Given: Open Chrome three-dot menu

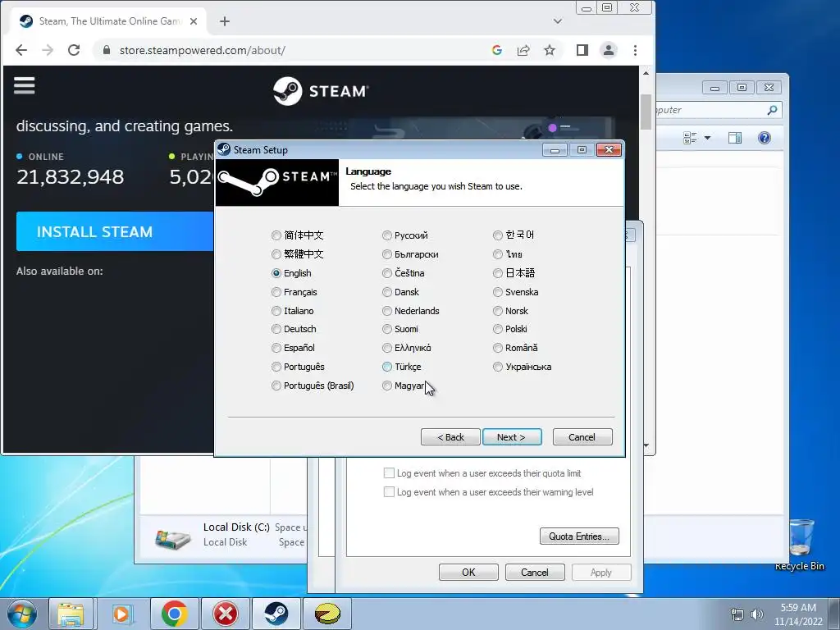Looking at the screenshot, I should [636, 50].
